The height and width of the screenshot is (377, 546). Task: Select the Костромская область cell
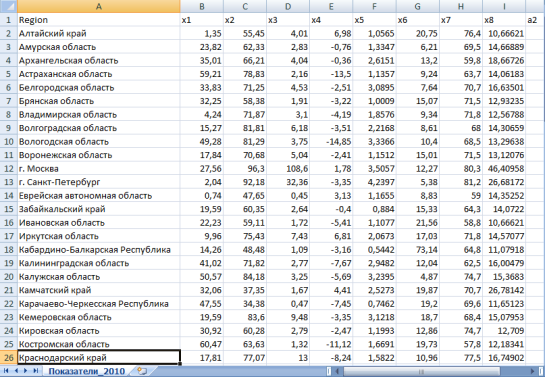99,344
